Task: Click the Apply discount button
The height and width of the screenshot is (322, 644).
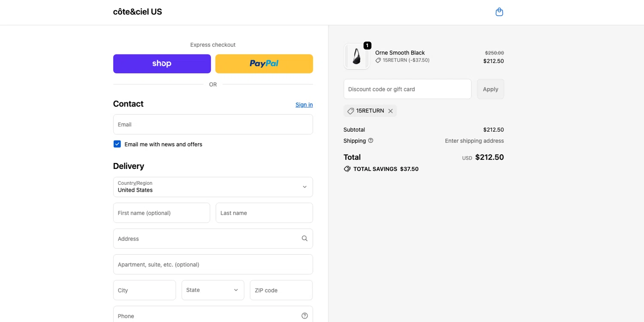Action: click(x=490, y=89)
